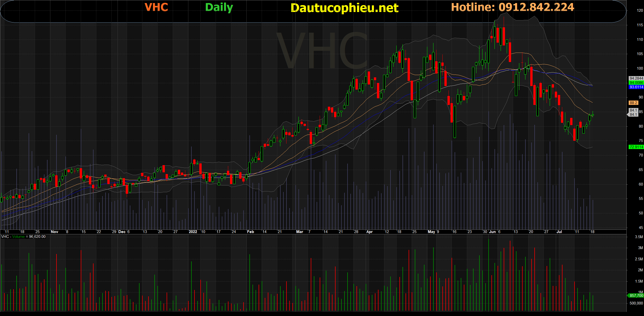Screen dimensions: 644x316
Task: Click the 120 level on price axis
Action: tap(640, 10)
